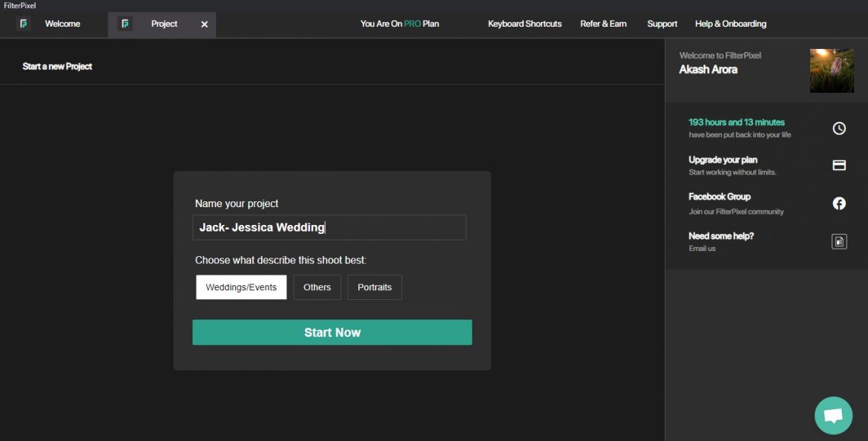868x441 pixels.
Task: Click the Upgrade your plan link
Action: coord(723,160)
